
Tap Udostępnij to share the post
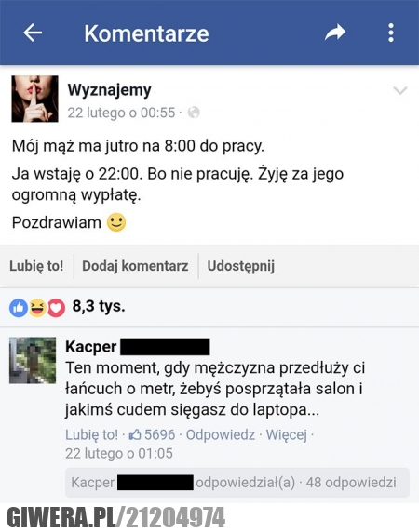pos(241,266)
